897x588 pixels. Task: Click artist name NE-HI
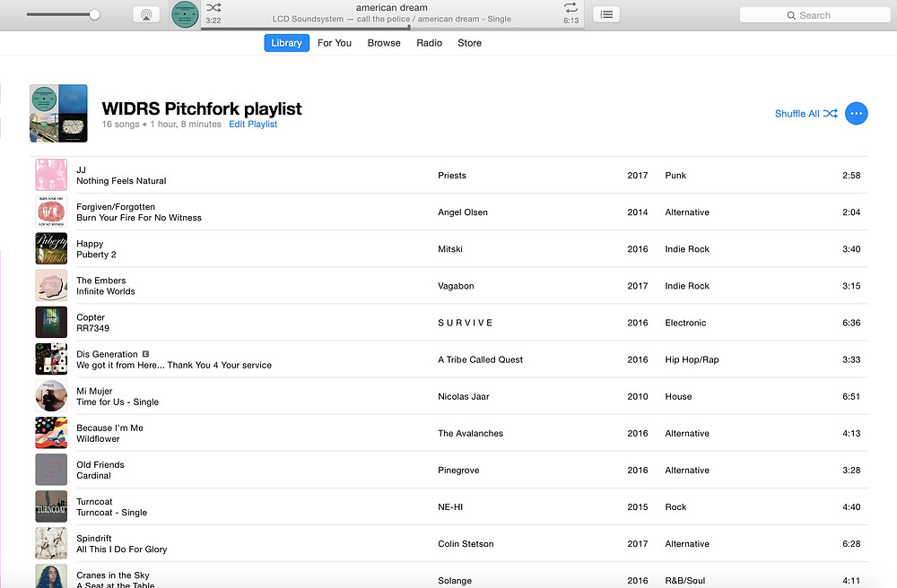click(450, 506)
